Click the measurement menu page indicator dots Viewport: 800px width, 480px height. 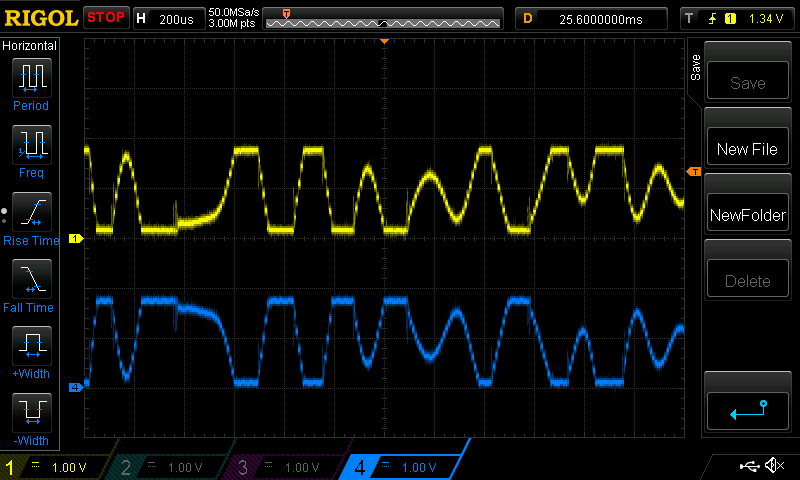(x=4, y=216)
